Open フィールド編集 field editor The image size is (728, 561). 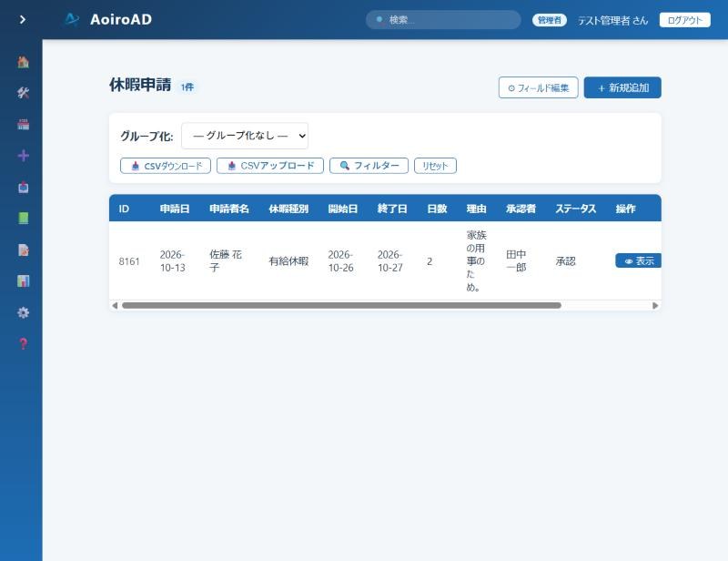[x=538, y=87]
